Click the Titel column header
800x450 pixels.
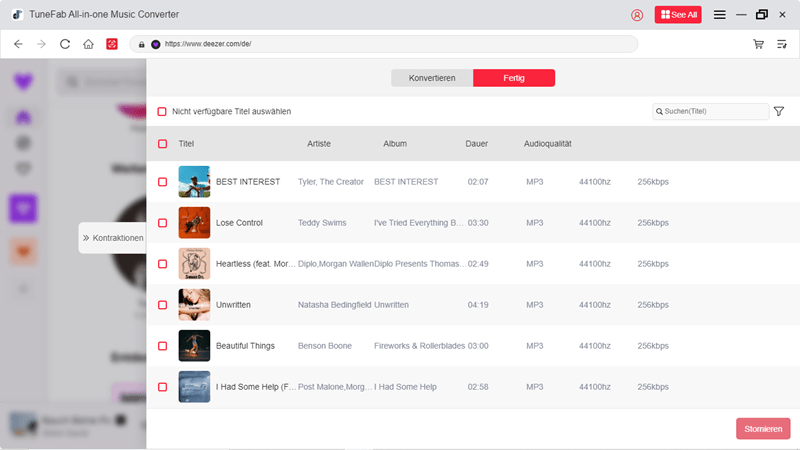click(x=186, y=144)
